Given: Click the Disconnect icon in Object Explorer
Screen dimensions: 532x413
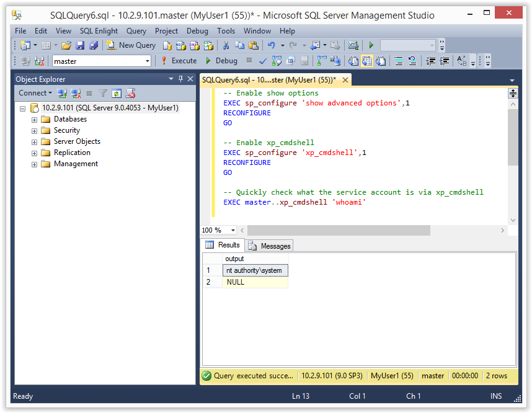Looking at the screenshot, I should tap(76, 93).
